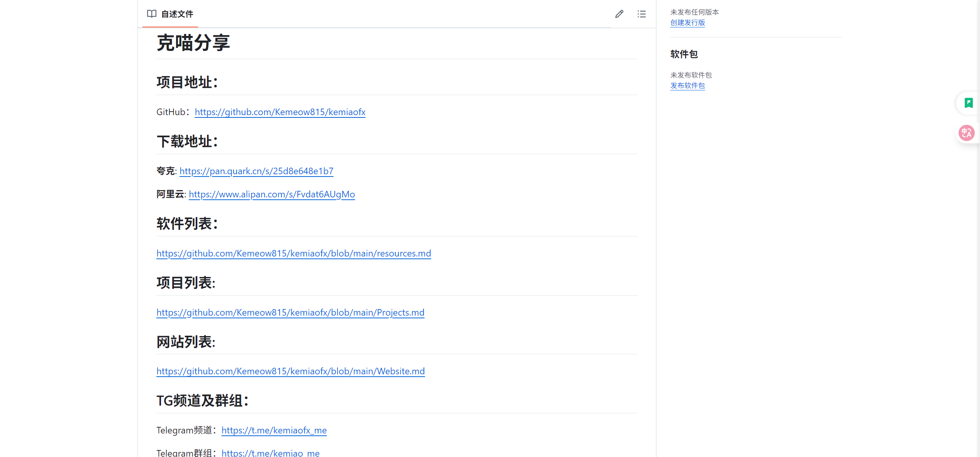Open the t.me/kemiao_me group link
The image size is (980, 457).
coord(271,453)
